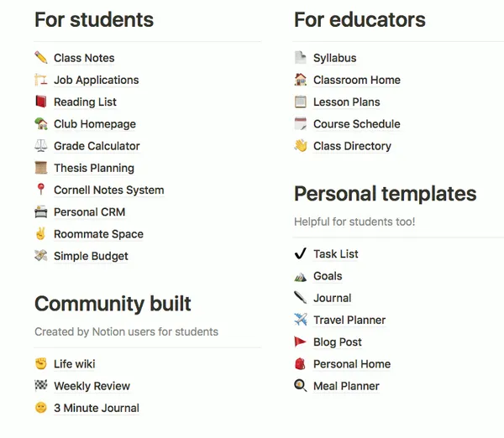Screen dimensions: 504x438
Task: Open the Lesson Plans link
Action: [346, 102]
